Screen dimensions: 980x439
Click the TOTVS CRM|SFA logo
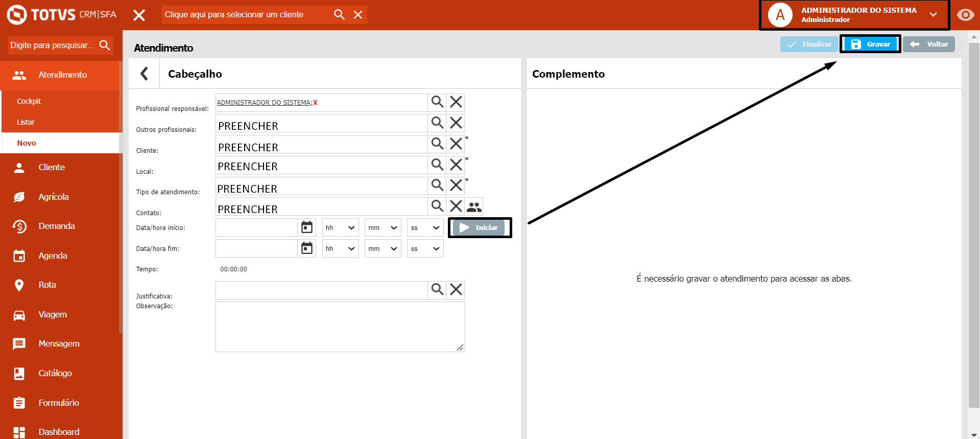[x=61, y=14]
